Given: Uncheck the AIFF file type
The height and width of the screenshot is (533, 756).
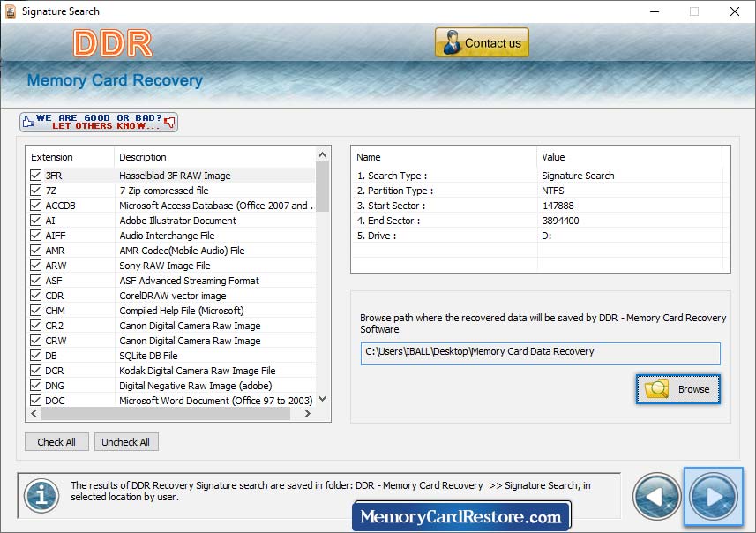Looking at the screenshot, I should [34, 235].
